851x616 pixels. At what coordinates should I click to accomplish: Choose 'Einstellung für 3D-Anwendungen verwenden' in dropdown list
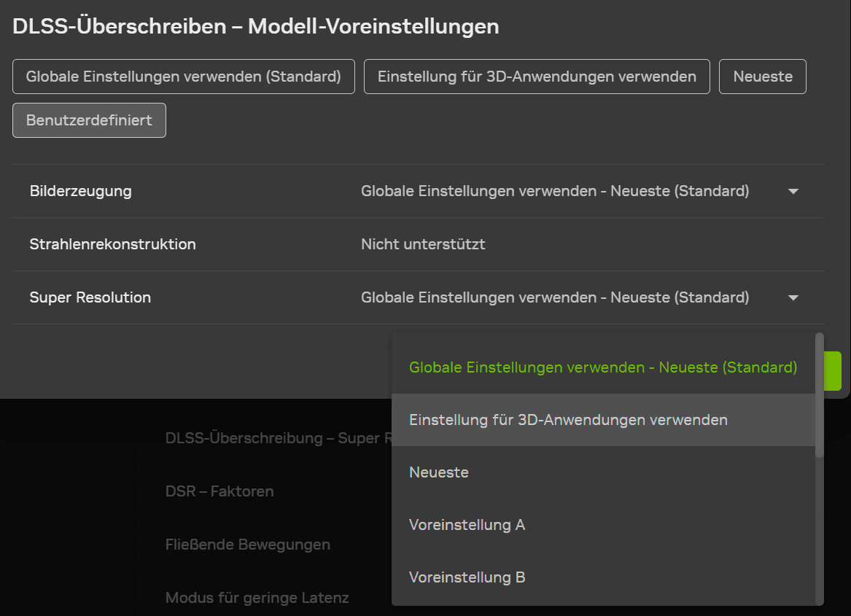coord(603,420)
